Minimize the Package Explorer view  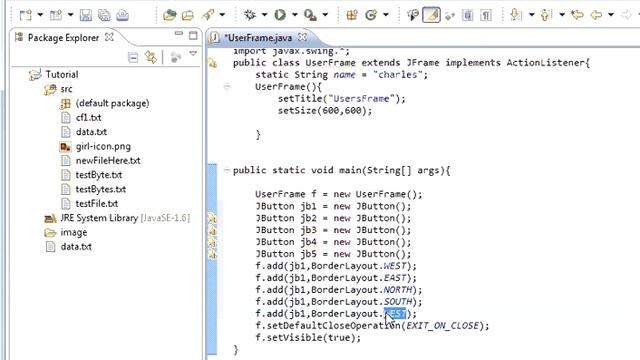179,34
